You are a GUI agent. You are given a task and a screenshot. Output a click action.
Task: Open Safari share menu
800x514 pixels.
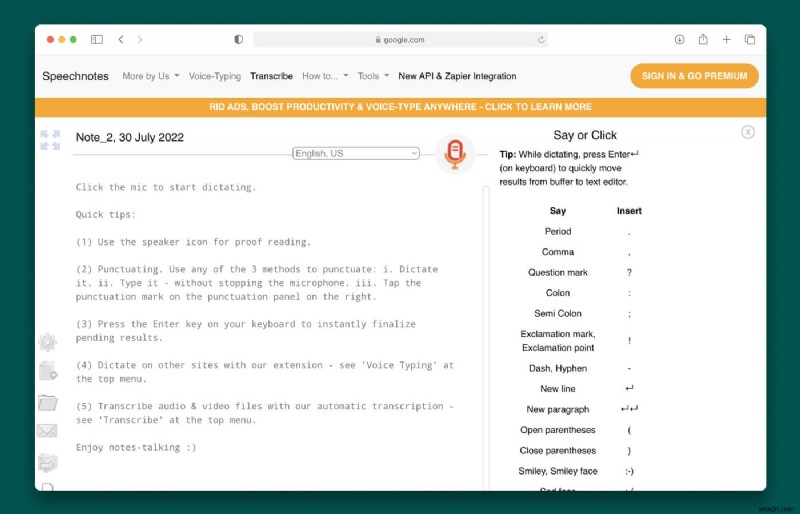[703, 39]
